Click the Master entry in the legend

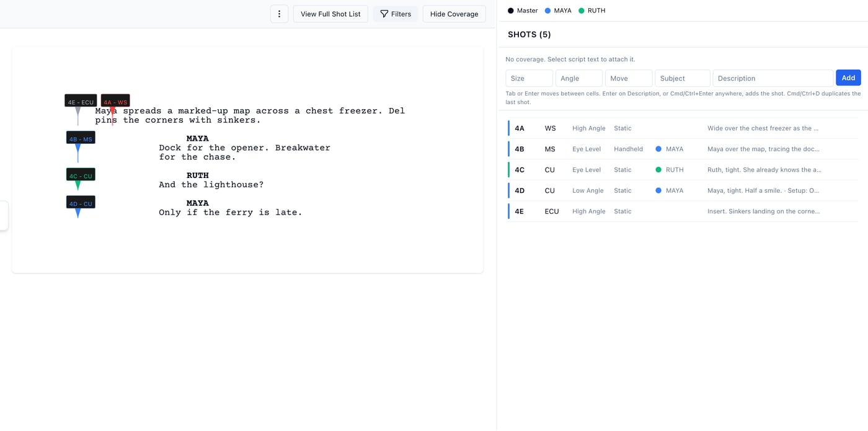(x=523, y=11)
